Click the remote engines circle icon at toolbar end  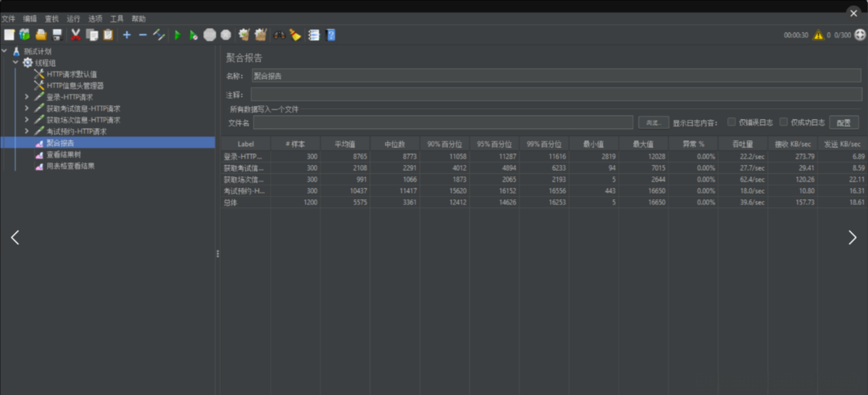coord(860,35)
